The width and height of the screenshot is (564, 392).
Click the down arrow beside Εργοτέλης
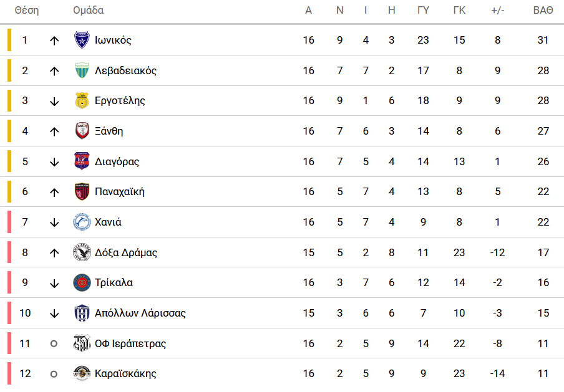(54, 101)
